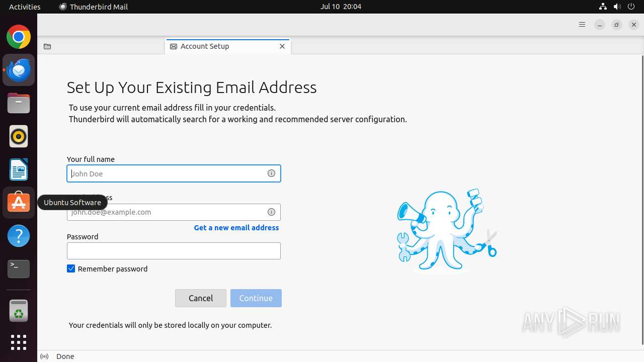Click the online status icon in status bar
Screen dimensions: 644x362
point(44,356)
